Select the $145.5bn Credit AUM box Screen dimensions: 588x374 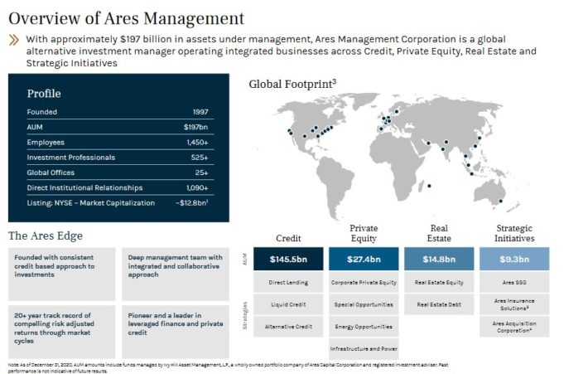pyautogui.click(x=287, y=259)
